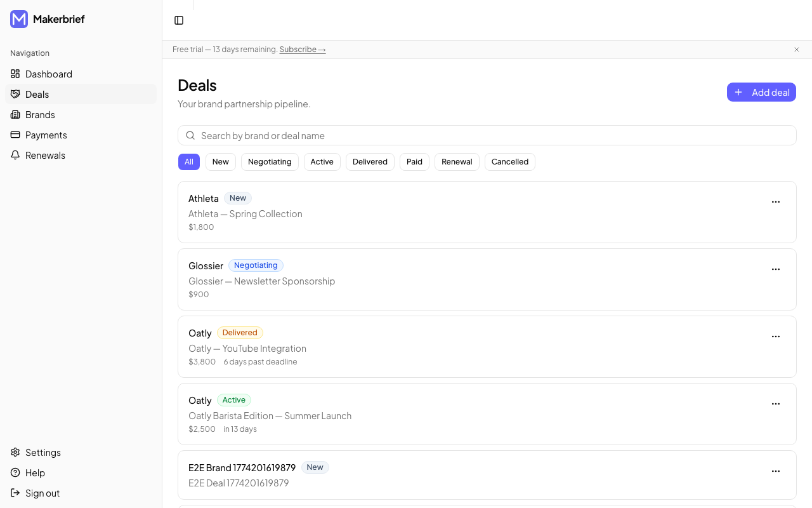Click the Makerbrief logo
Screen dimensions: 812x508
[18, 19]
